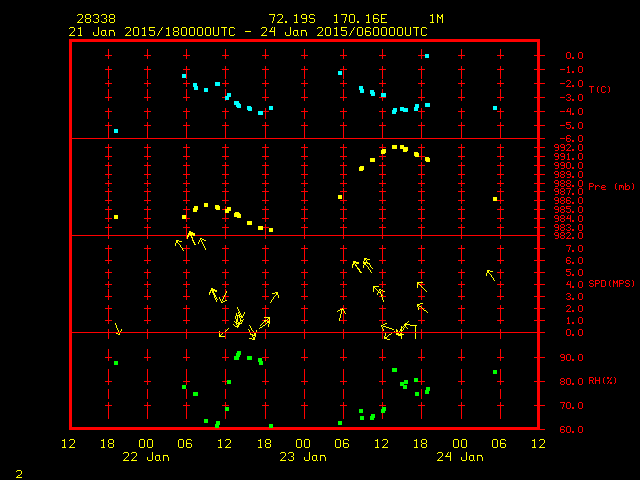Click the rightmost green humidity point
This screenshot has width=640, height=480.
point(495,372)
